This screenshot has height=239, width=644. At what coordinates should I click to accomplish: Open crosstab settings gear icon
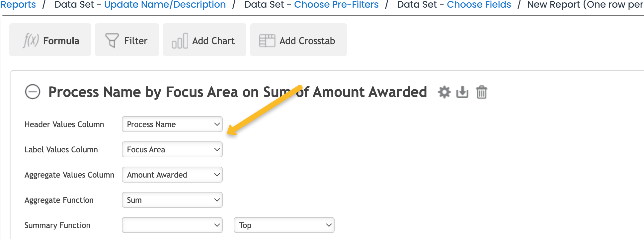(444, 92)
